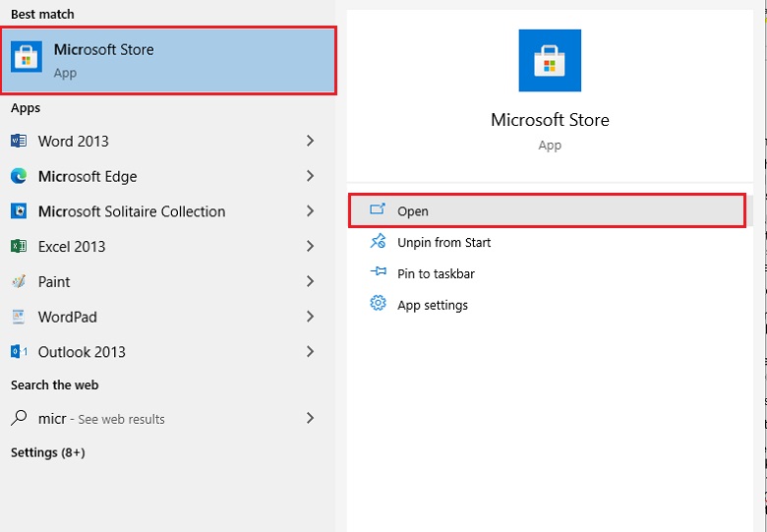Image resolution: width=767 pixels, height=532 pixels.
Task: Choose Unpin from Start
Action: [548, 242]
